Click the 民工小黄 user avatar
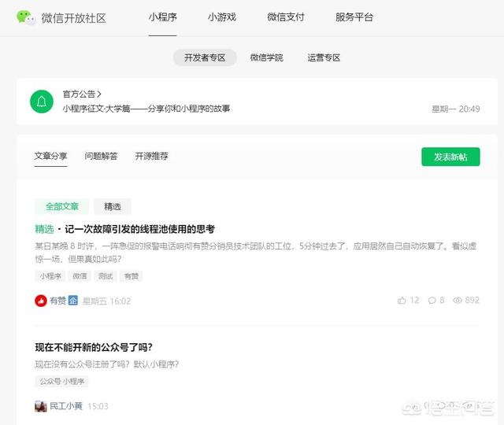The height and width of the screenshot is (425, 504). tap(41, 406)
